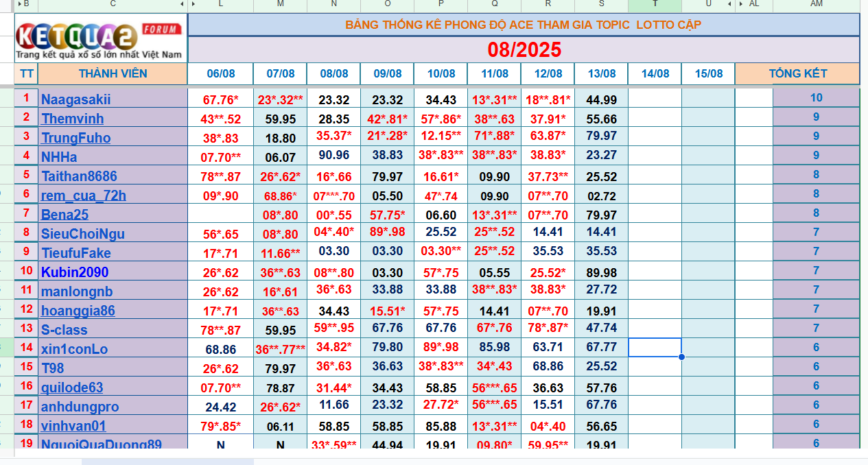Viewport: 868px width, 465px height.
Task: Select NHHa's 90.96 cell
Action: (333, 156)
